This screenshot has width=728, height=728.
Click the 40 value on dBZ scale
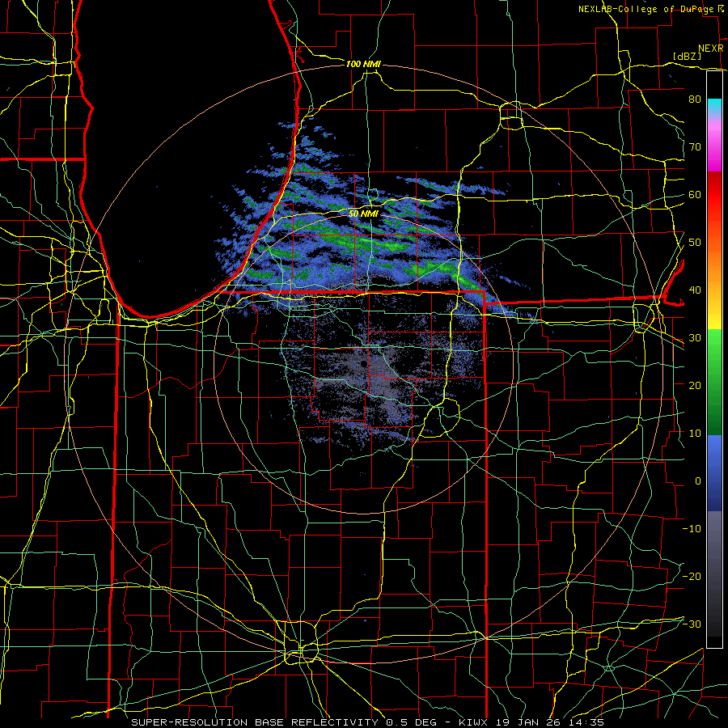[695, 290]
